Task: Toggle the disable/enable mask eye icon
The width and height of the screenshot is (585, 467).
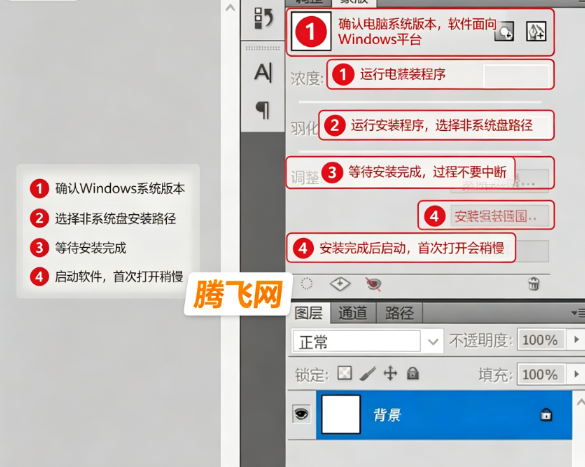Action: coord(373,284)
